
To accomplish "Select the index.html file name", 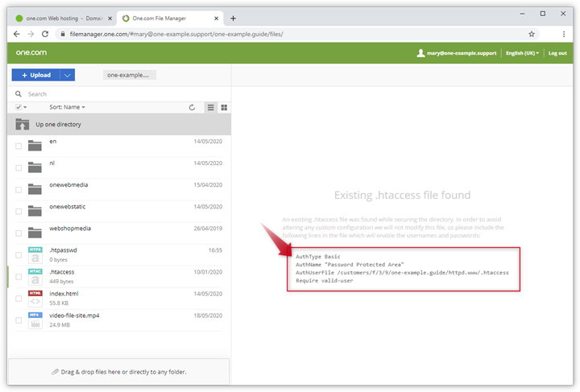I will coord(64,294).
